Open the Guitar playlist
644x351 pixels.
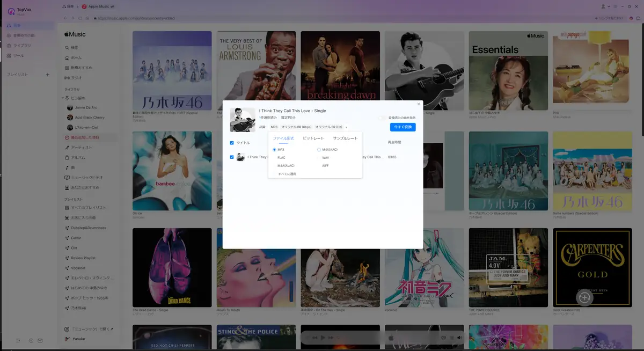coord(74,238)
